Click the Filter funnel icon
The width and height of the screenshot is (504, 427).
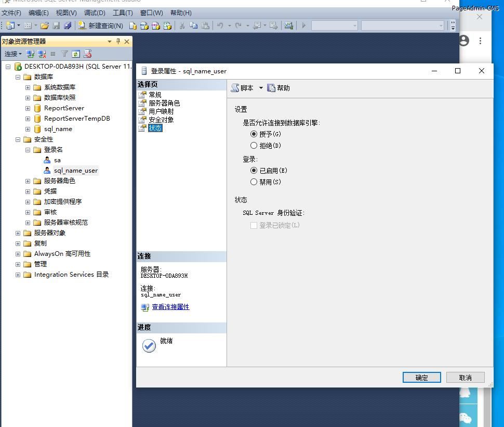(64, 54)
